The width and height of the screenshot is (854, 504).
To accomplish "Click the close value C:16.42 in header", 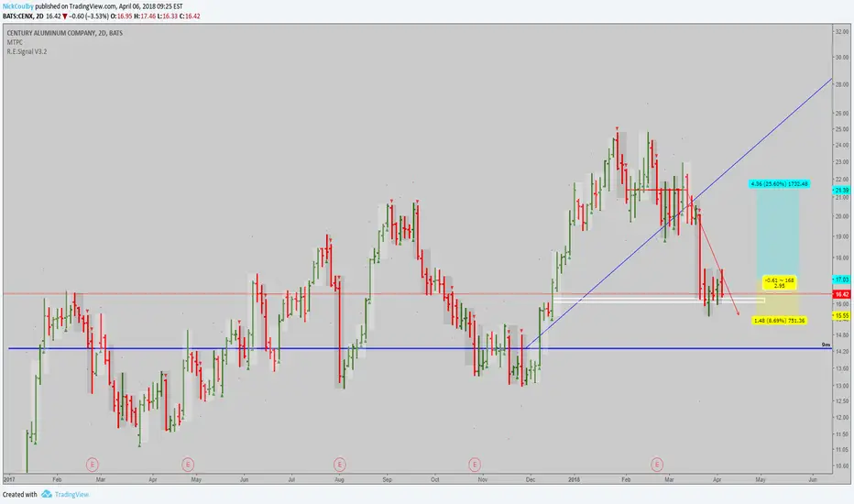I will click(190, 16).
